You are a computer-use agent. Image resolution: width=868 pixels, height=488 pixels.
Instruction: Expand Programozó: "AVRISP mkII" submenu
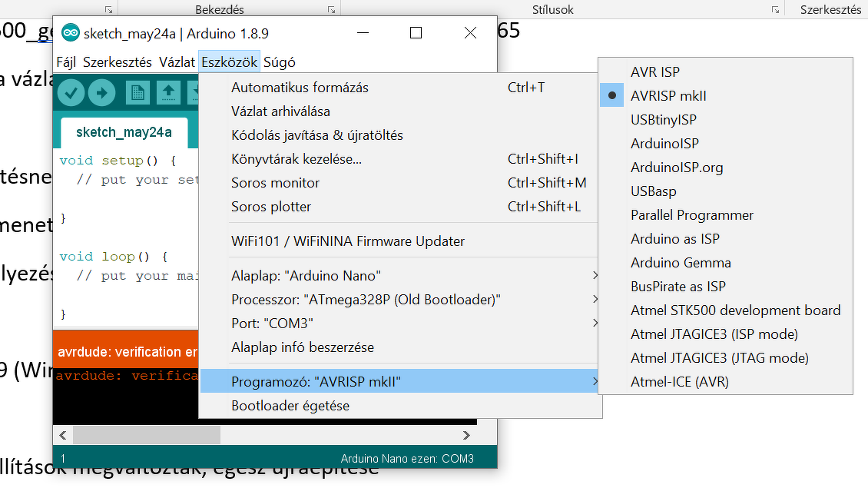point(399,382)
